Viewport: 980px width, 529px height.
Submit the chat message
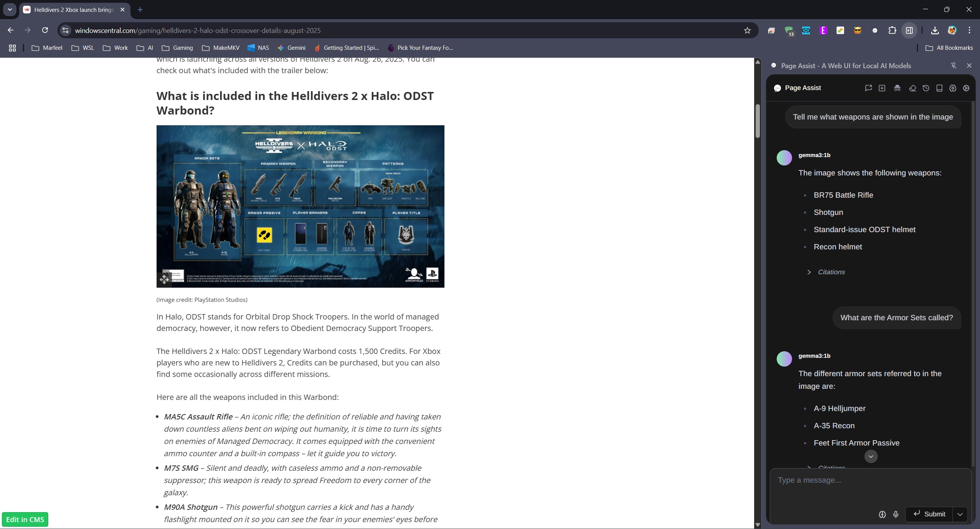click(929, 514)
